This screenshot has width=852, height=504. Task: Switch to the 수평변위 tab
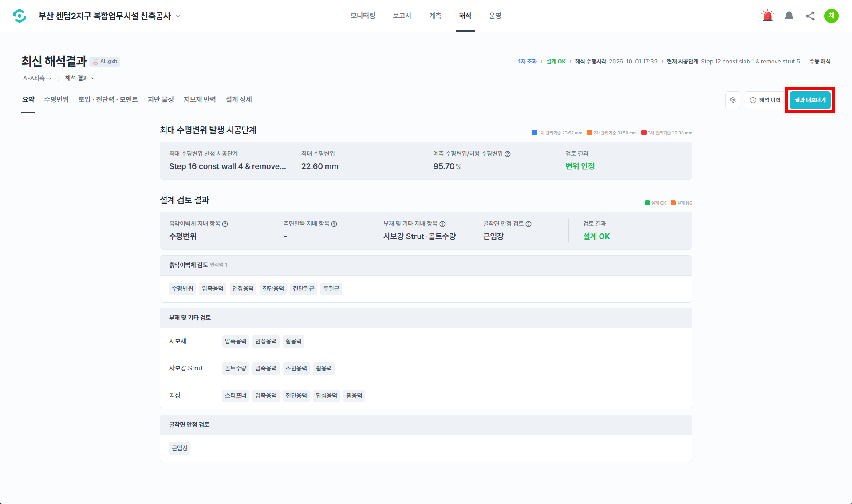pos(56,100)
